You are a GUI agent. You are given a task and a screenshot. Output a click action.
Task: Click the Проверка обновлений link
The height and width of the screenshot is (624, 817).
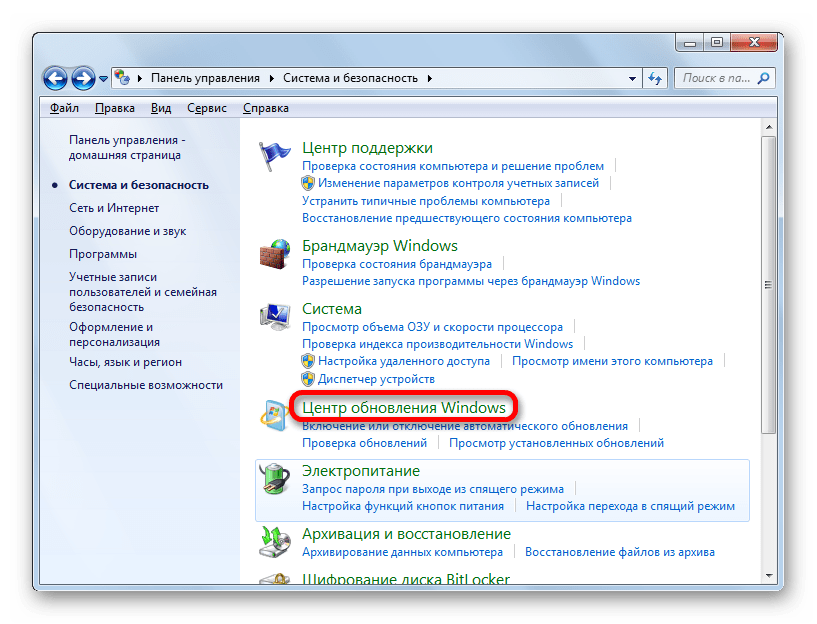pyautogui.click(x=364, y=443)
